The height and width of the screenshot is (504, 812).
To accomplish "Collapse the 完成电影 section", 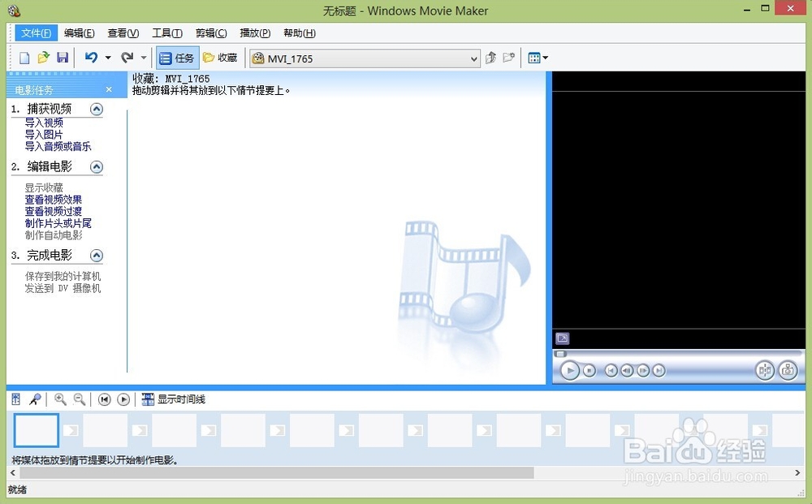I will click(97, 255).
